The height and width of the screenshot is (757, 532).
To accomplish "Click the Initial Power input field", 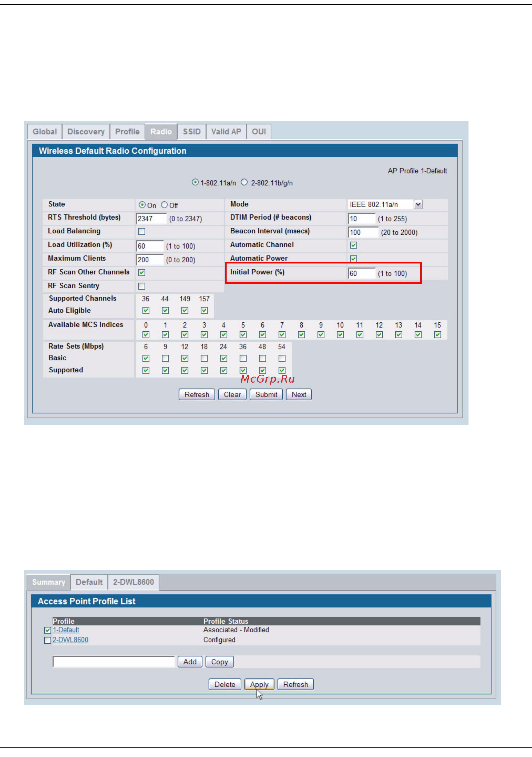I will click(362, 273).
